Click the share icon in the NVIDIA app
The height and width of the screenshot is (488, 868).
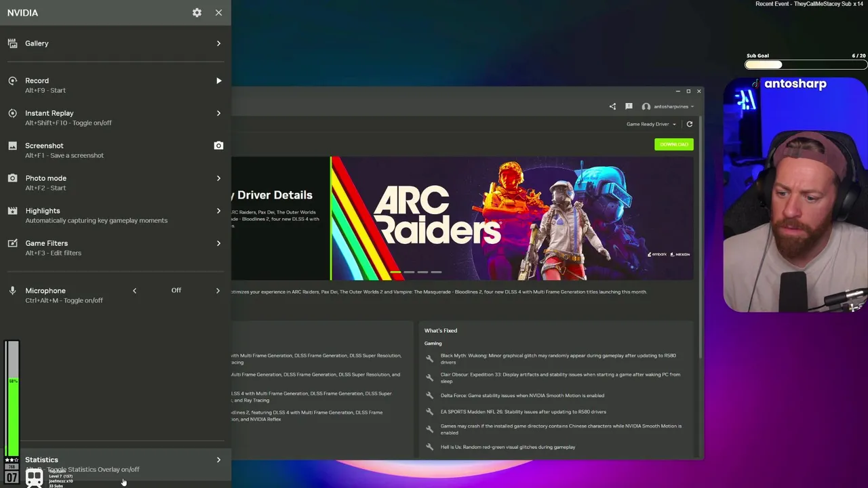[612, 106]
